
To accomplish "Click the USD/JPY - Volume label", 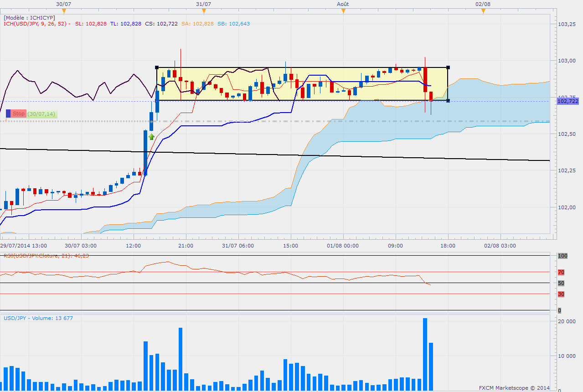I will (x=38, y=318).
